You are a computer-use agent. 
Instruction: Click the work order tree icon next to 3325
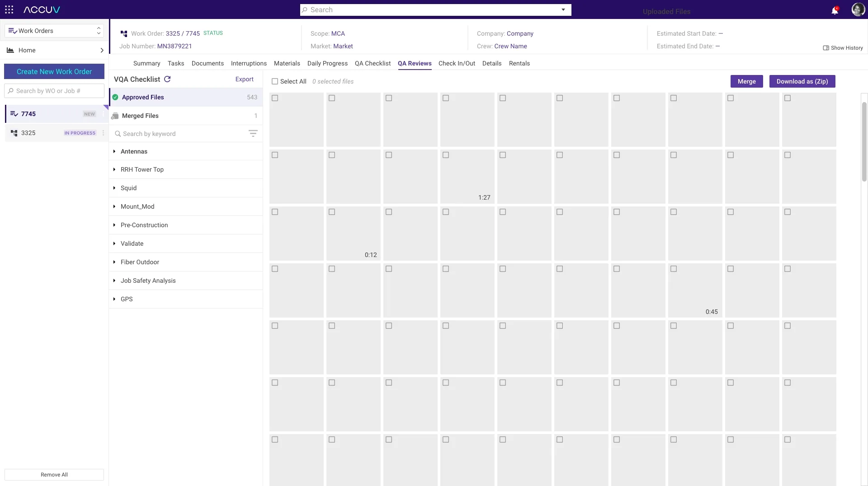[14, 133]
